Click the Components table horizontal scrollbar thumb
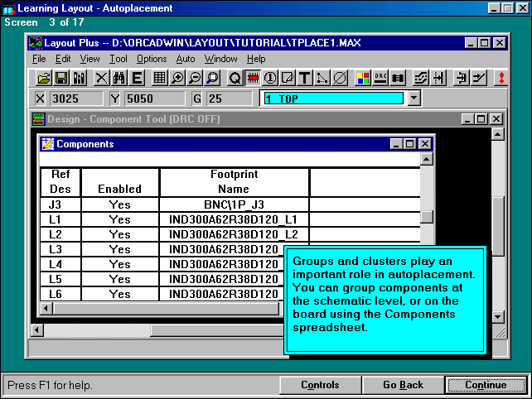This screenshot has width=532, height=399. coord(165,309)
